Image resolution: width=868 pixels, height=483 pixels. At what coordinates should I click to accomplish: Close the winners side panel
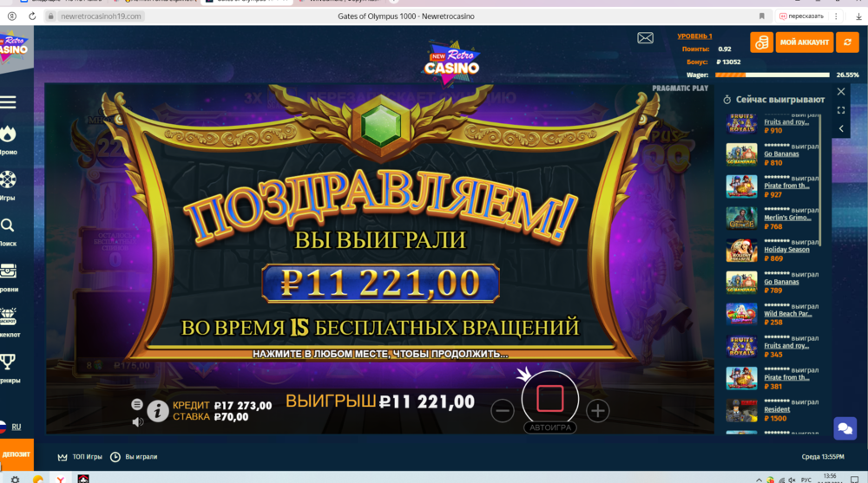click(841, 92)
